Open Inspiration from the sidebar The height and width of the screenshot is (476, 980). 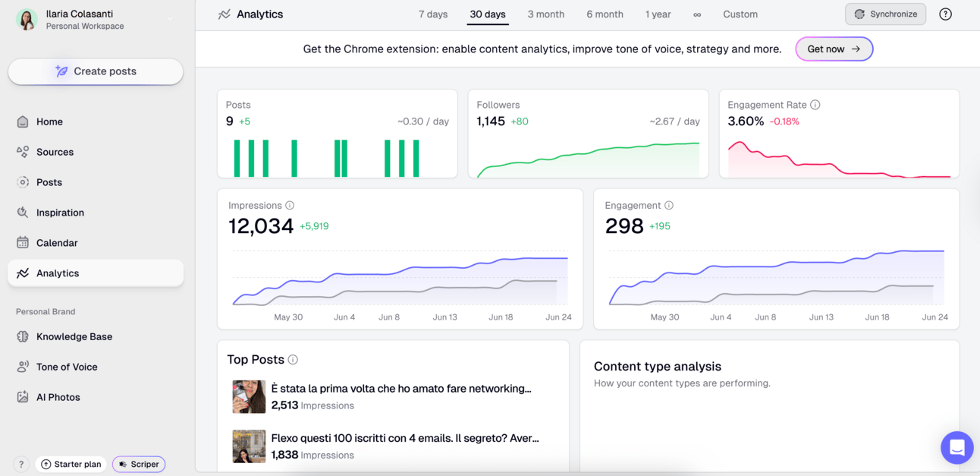[96, 213]
